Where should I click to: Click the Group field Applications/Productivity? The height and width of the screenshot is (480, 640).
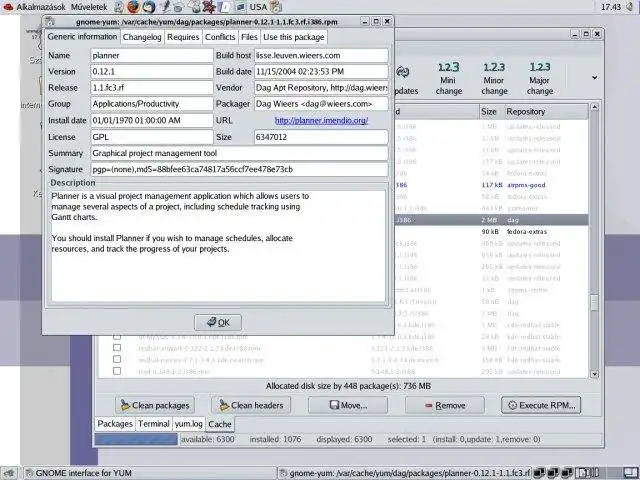point(151,104)
